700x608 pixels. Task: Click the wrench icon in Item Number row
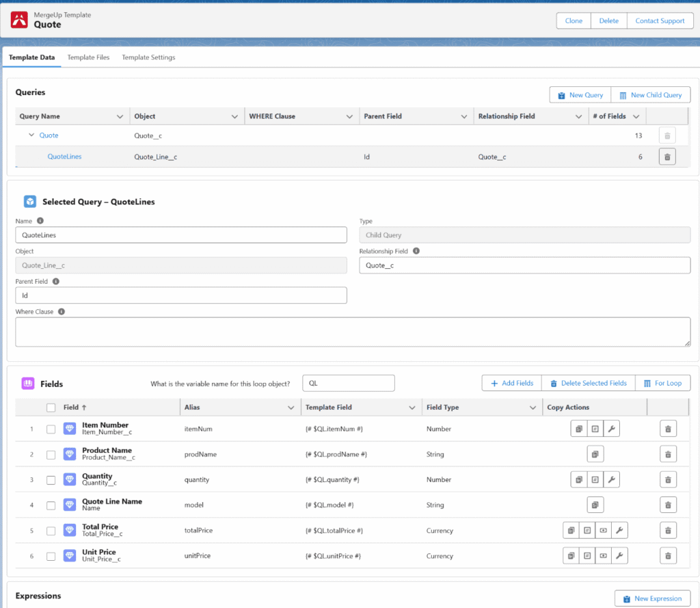click(x=612, y=429)
